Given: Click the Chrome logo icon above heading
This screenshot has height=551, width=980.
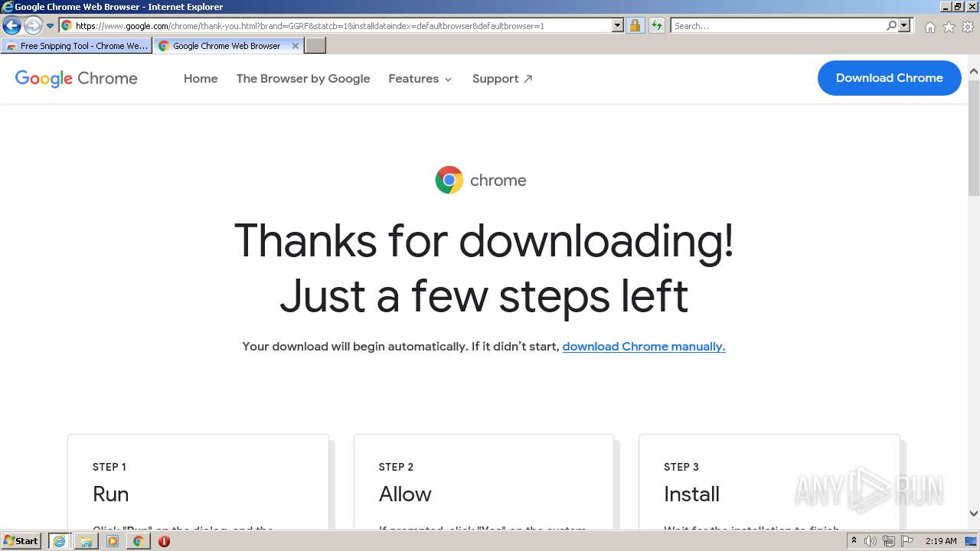Looking at the screenshot, I should coord(449,180).
